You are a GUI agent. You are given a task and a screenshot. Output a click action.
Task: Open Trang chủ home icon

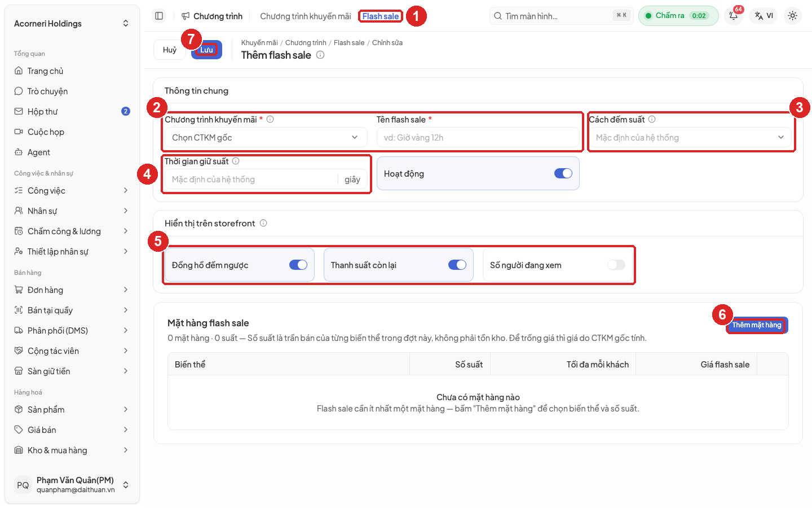pyautogui.click(x=19, y=71)
